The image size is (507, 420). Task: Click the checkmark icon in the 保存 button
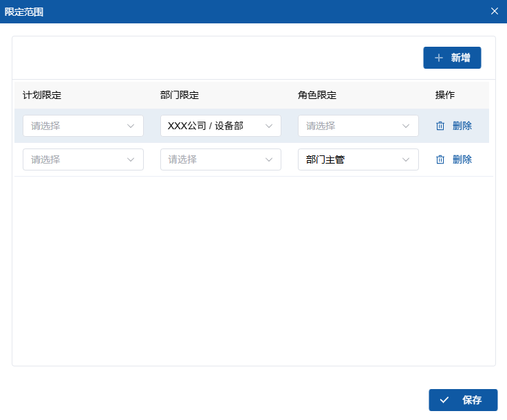pyautogui.click(x=444, y=400)
